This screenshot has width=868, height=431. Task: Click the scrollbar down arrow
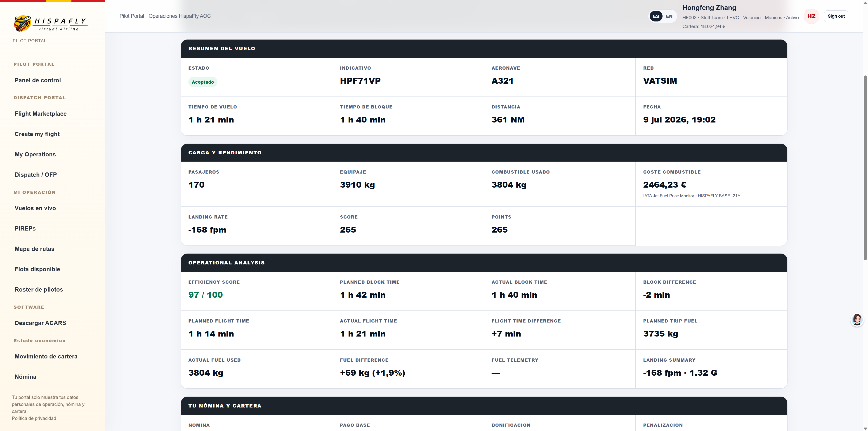[x=865, y=428]
